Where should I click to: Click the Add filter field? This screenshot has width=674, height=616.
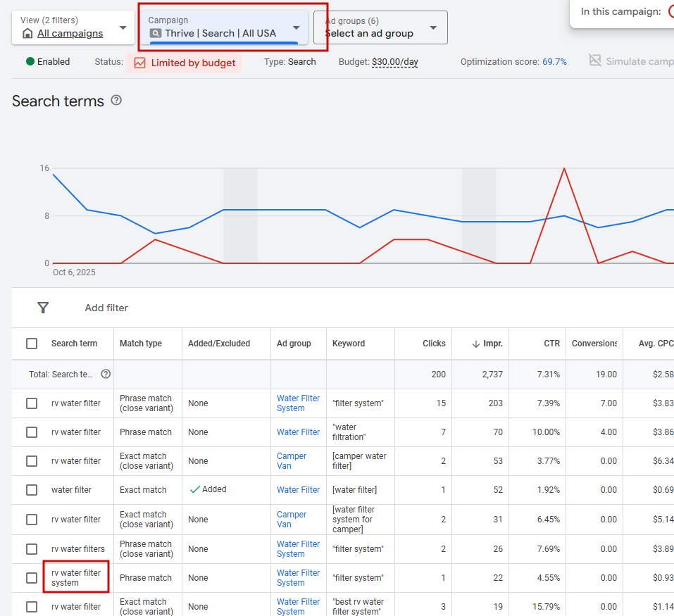click(x=106, y=308)
